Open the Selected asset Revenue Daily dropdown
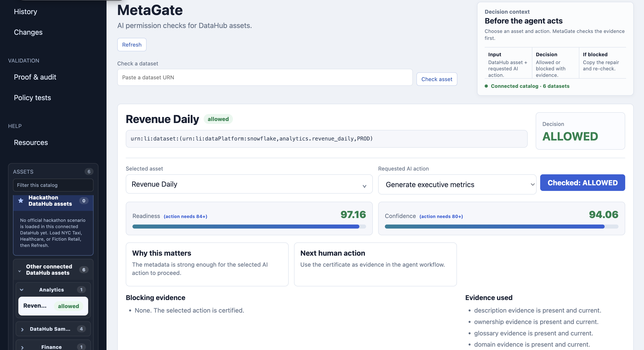Image resolution: width=644 pixels, height=350 pixels. (x=249, y=184)
